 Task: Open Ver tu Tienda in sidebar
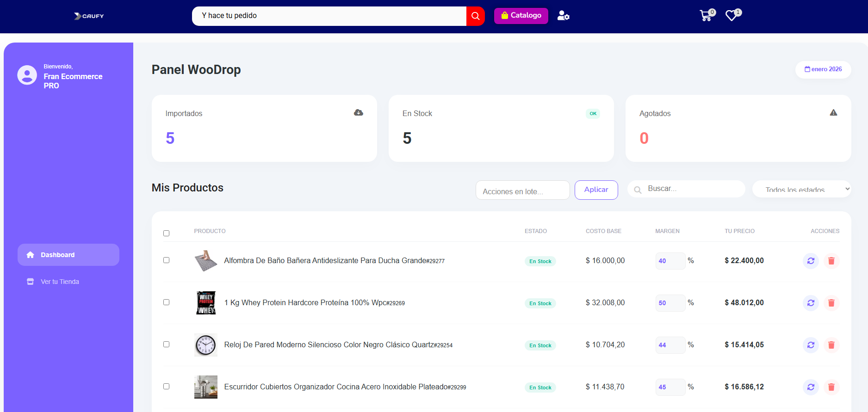(x=68, y=282)
